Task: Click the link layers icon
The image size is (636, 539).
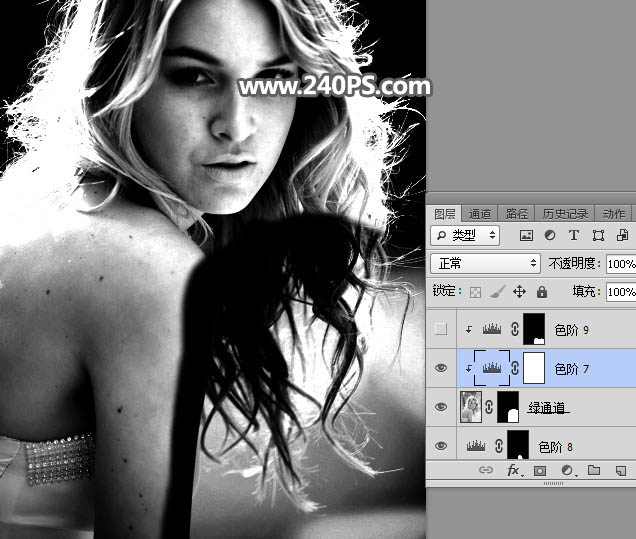Action: tap(486, 470)
